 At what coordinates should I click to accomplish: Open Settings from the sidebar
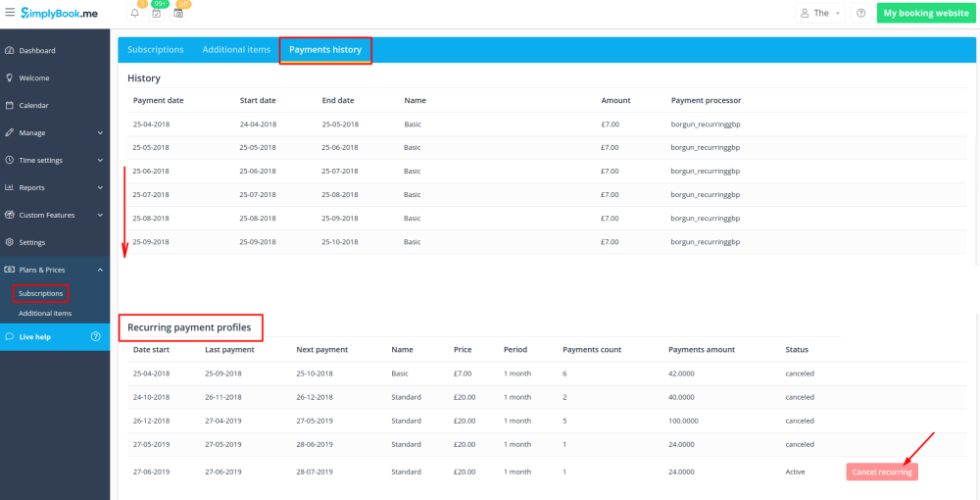(31, 242)
